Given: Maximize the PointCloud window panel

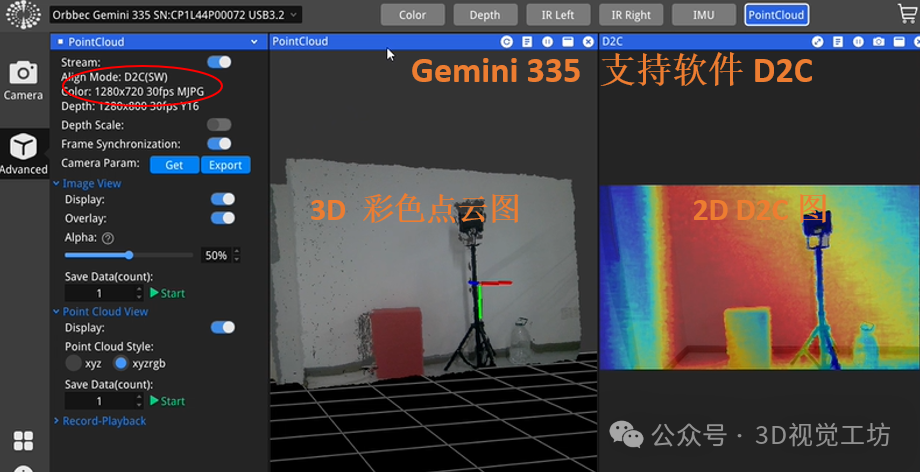Looking at the screenshot, I should point(567,42).
